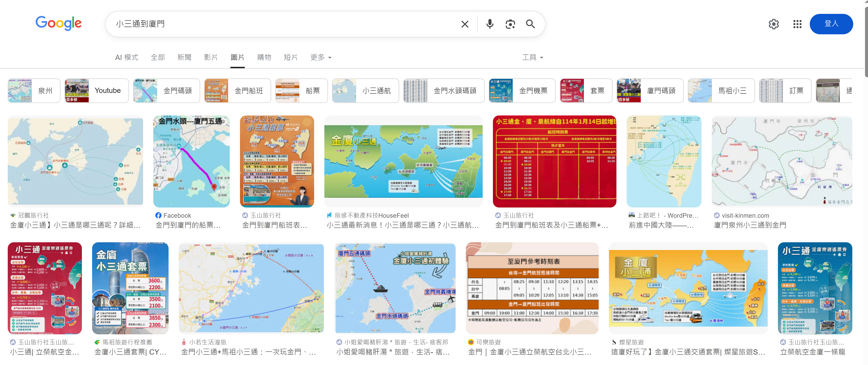Click the magnifying glass search icon
The height and width of the screenshot is (365, 868).
click(530, 24)
